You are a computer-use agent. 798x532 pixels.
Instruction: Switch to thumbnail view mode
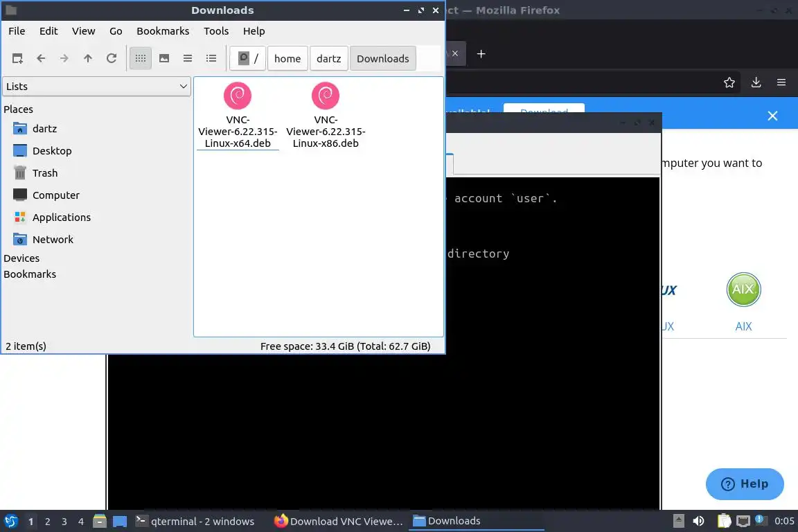point(164,59)
